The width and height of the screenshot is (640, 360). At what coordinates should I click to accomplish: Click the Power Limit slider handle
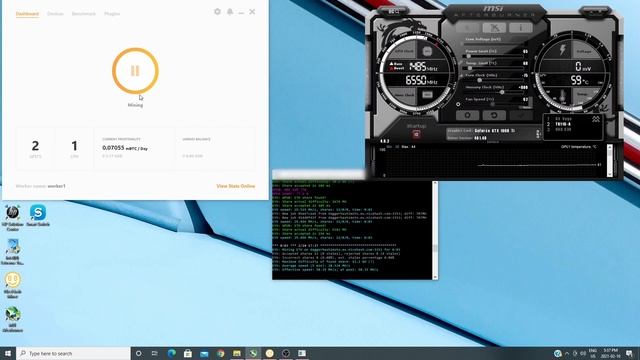tap(469, 56)
